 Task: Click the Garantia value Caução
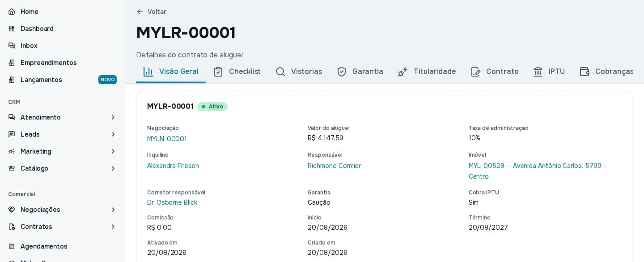319,202
